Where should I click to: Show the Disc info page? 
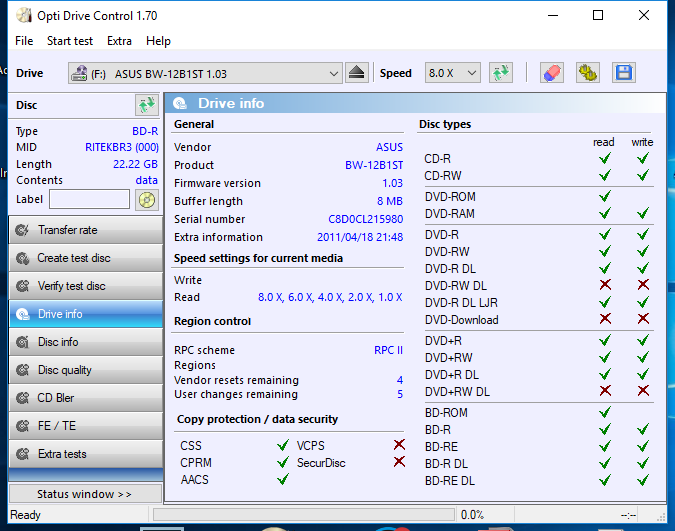(86, 342)
